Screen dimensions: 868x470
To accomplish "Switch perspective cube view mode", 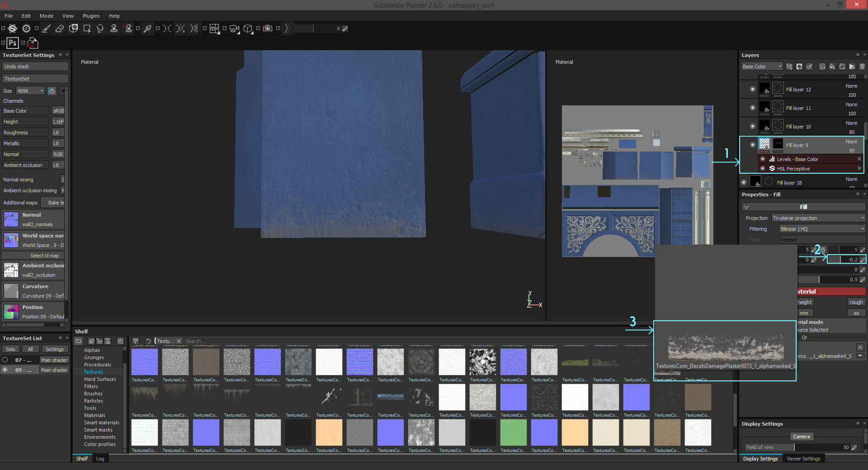I will pos(248,28).
